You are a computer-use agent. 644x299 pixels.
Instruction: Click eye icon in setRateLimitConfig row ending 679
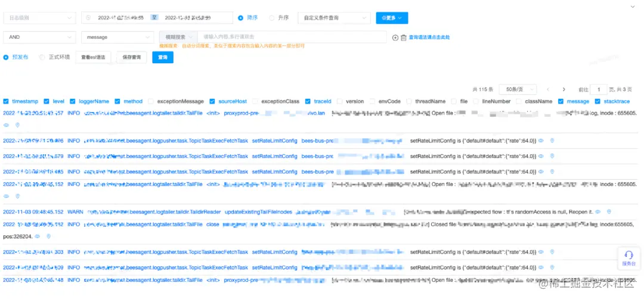541,156
